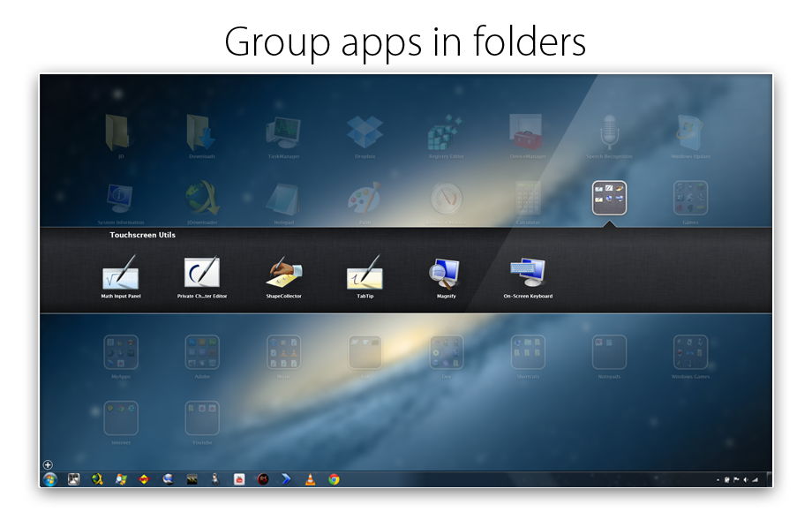812x512 pixels.
Task: Collapse the Touchscreen Utils folder
Action: 612,197
